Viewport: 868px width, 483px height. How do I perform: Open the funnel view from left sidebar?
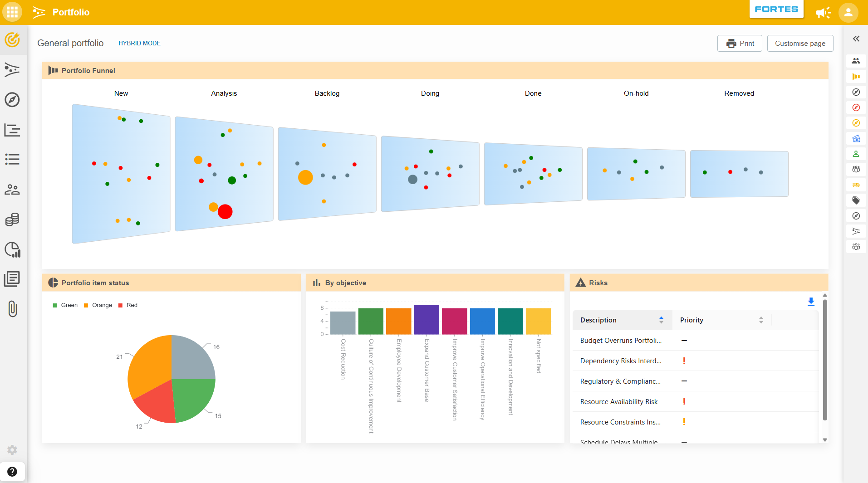click(12, 70)
